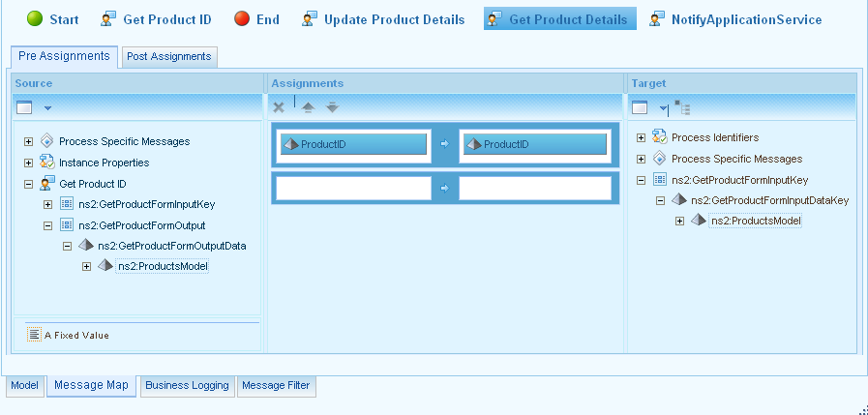The height and width of the screenshot is (415, 868).
Task: Expand Process Identifiers in Target tree
Action: coord(641,137)
